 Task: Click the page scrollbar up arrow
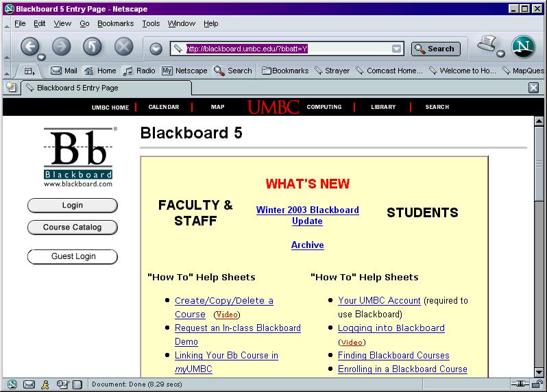tap(539, 121)
